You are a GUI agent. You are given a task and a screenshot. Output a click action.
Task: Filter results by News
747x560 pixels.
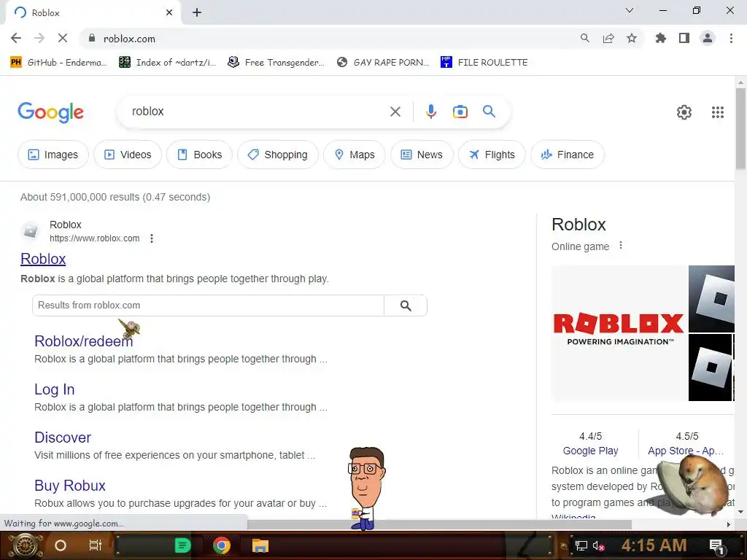coord(422,155)
